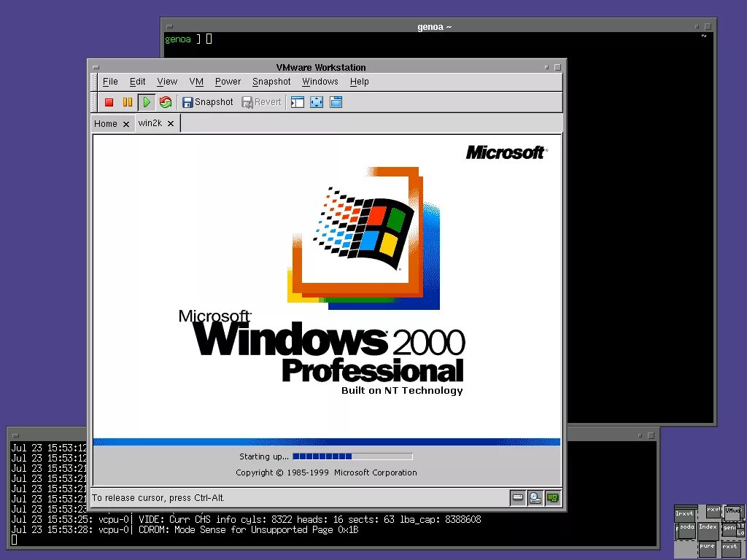The image size is (747, 560).
Task: Resume the VM with the green Play icon
Action: tap(145, 102)
